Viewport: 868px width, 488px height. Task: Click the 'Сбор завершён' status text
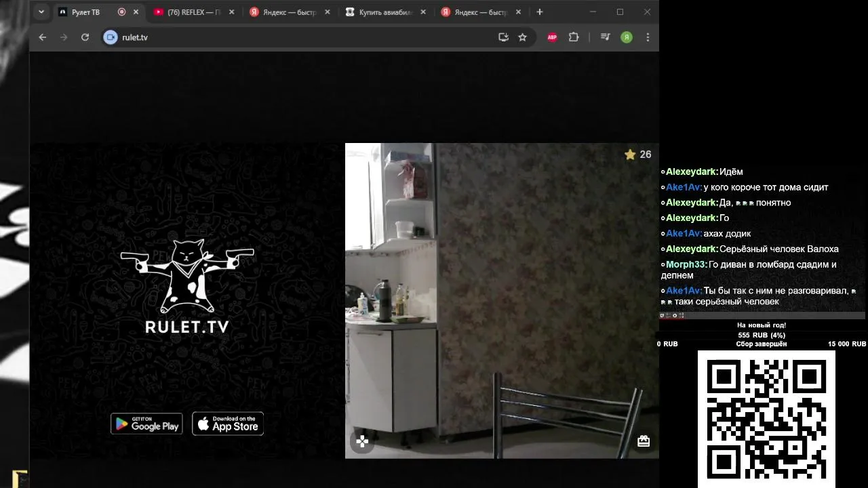click(762, 344)
